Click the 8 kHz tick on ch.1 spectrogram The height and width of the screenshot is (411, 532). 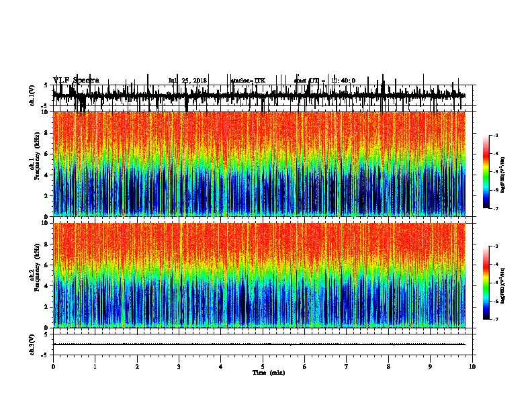click(x=47, y=133)
